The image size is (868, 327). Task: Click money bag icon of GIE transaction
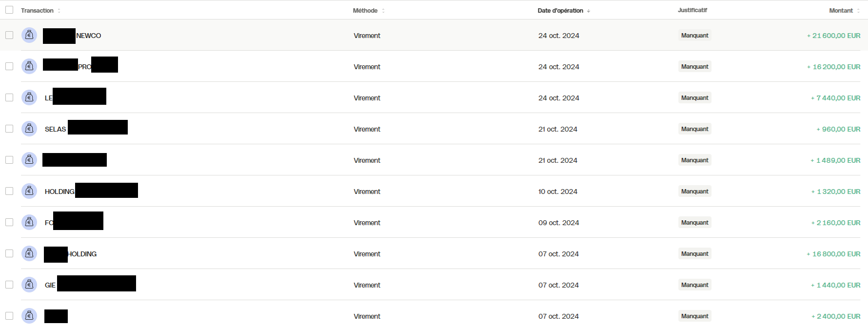pos(29,285)
